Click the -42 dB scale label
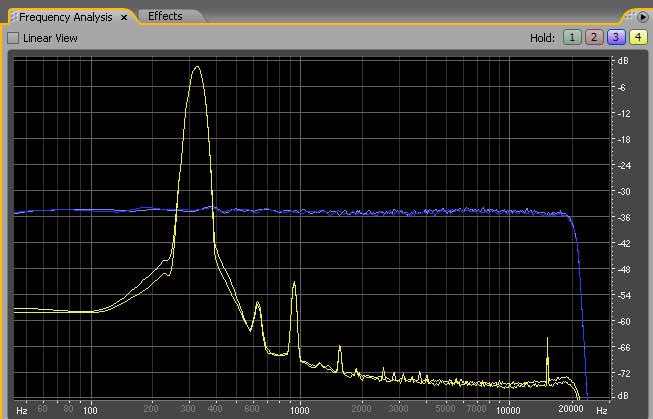Viewport: 653px width, 419px height. [624, 244]
